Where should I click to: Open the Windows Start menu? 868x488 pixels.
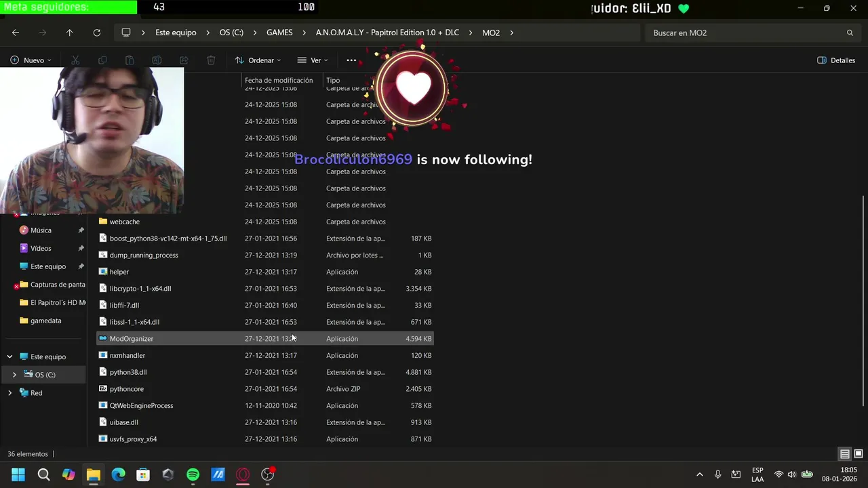point(18,474)
